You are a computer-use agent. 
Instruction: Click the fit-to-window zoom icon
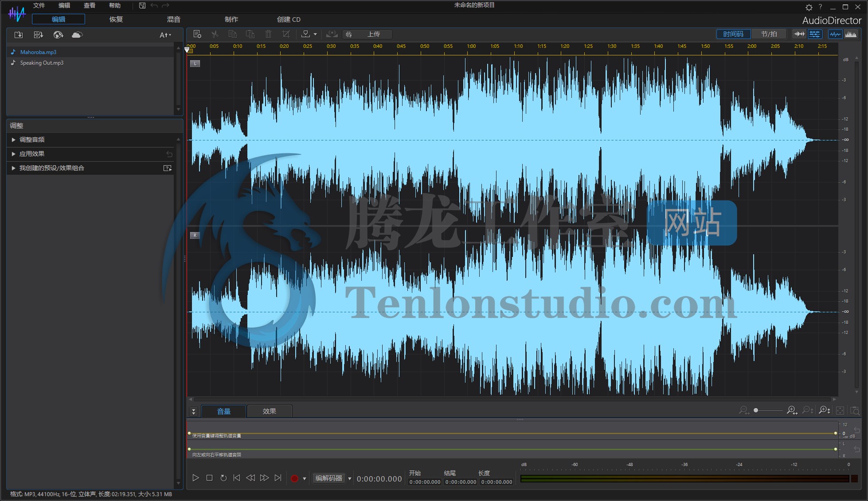point(840,411)
